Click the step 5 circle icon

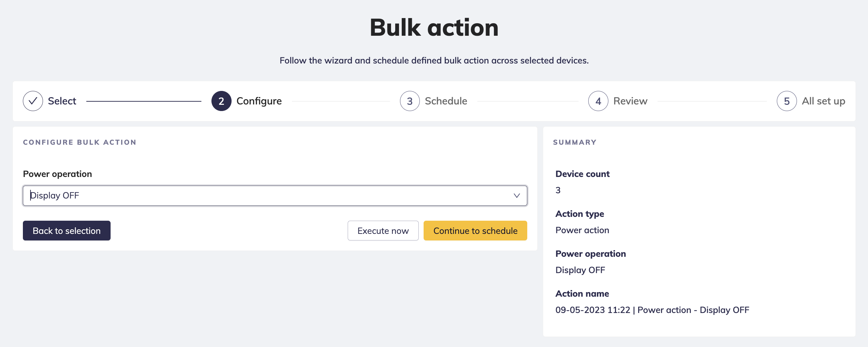coord(787,101)
